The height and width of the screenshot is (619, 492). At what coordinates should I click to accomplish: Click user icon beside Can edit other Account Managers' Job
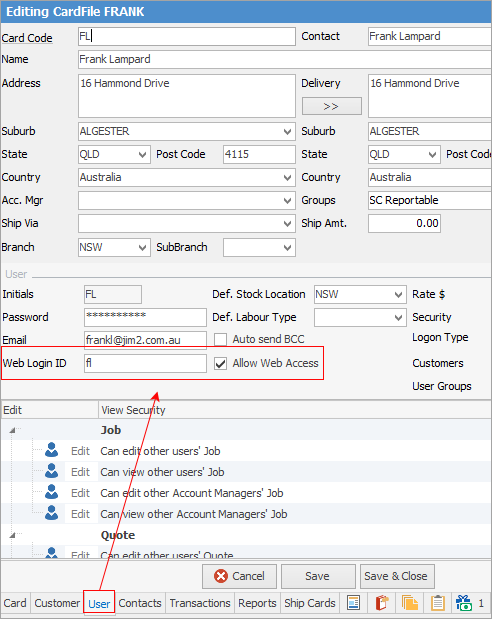point(51,492)
